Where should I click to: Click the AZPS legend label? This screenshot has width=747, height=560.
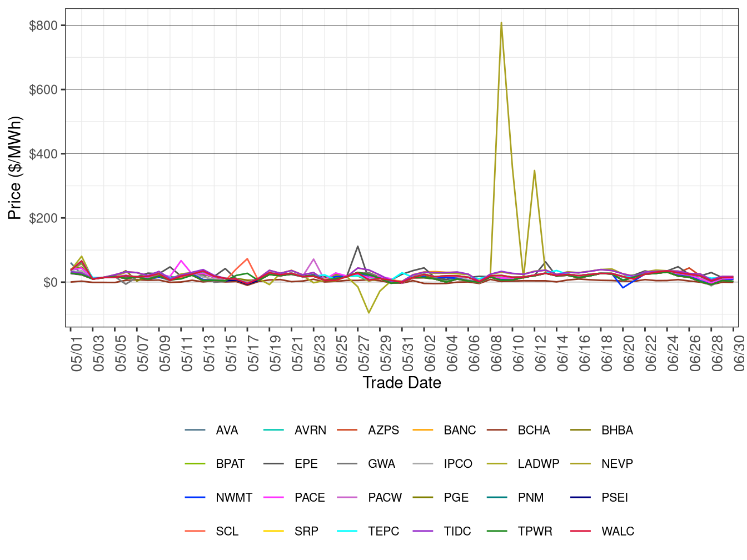pyautogui.click(x=384, y=431)
